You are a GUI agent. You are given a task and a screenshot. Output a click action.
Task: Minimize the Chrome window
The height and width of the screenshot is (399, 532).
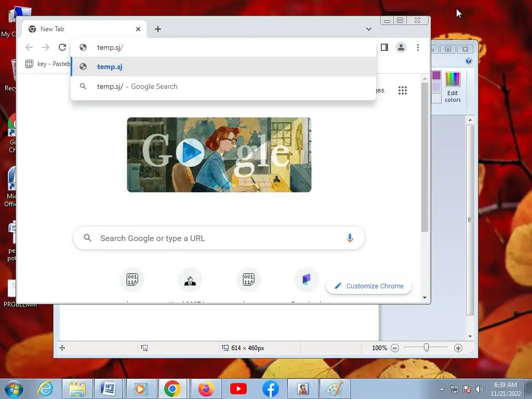tap(387, 20)
